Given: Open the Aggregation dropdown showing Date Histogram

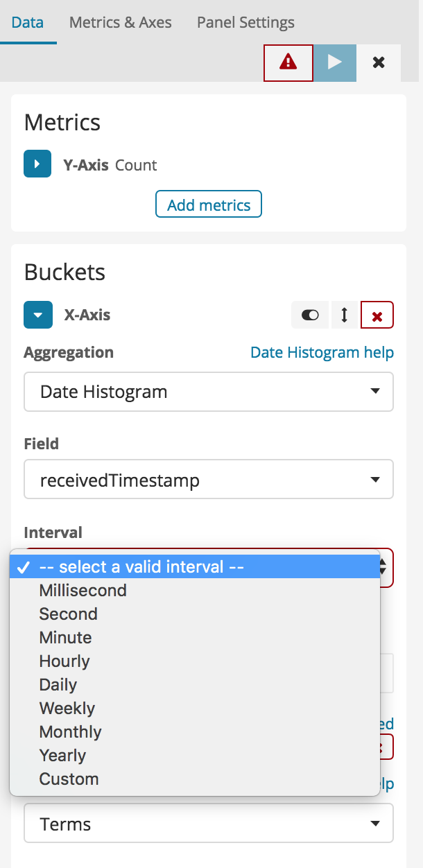Looking at the screenshot, I should 208,392.
